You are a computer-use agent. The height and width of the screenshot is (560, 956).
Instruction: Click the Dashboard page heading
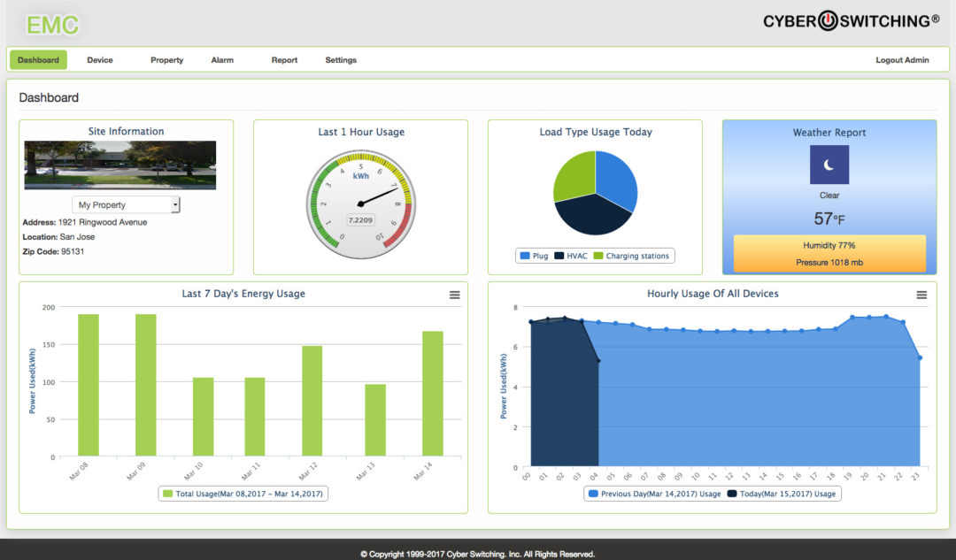tap(49, 97)
